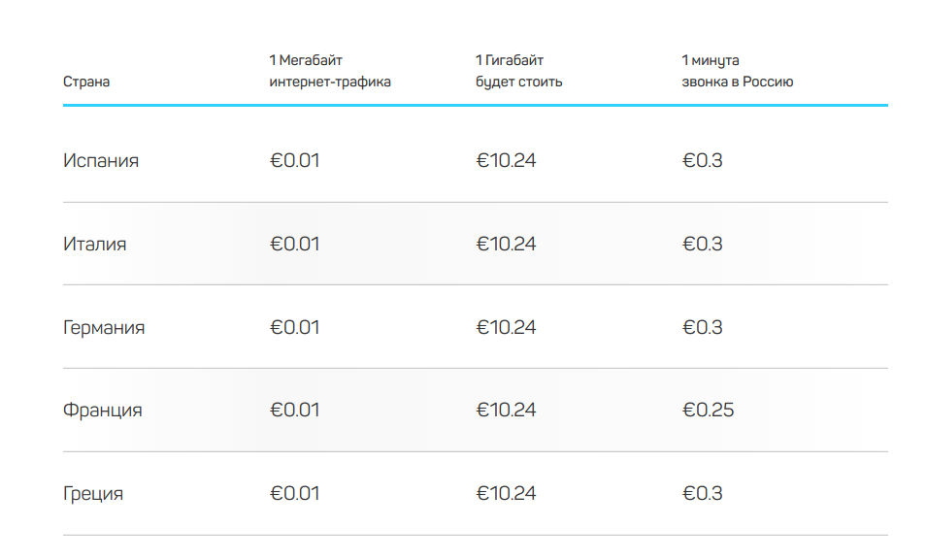Click Италия's €10.24 gigabyte price

[x=506, y=245]
